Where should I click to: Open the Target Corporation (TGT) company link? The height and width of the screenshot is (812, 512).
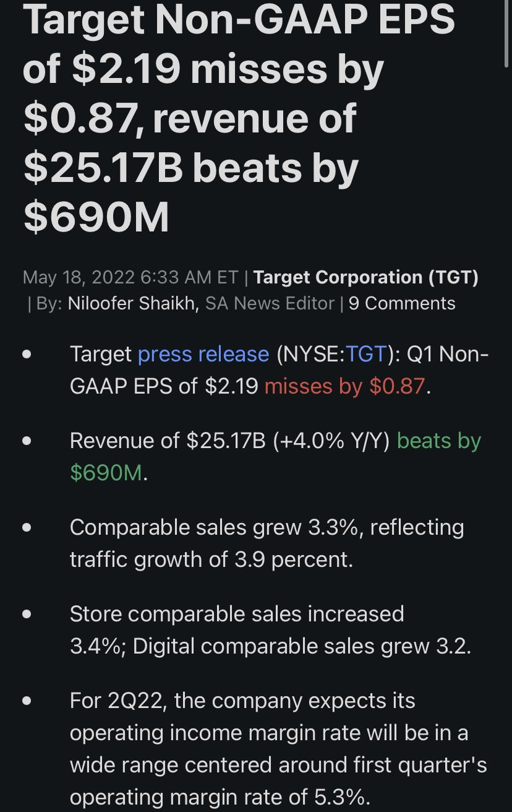(366, 277)
